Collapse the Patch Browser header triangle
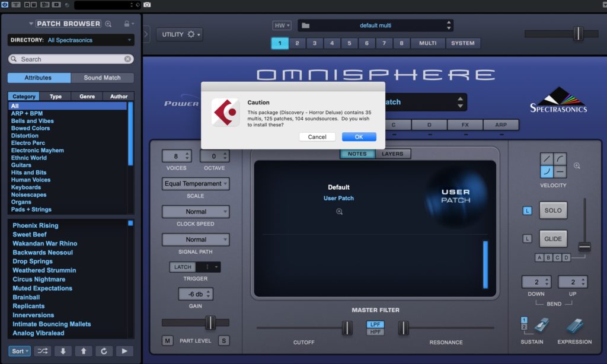The width and height of the screenshot is (607, 364). click(x=31, y=24)
